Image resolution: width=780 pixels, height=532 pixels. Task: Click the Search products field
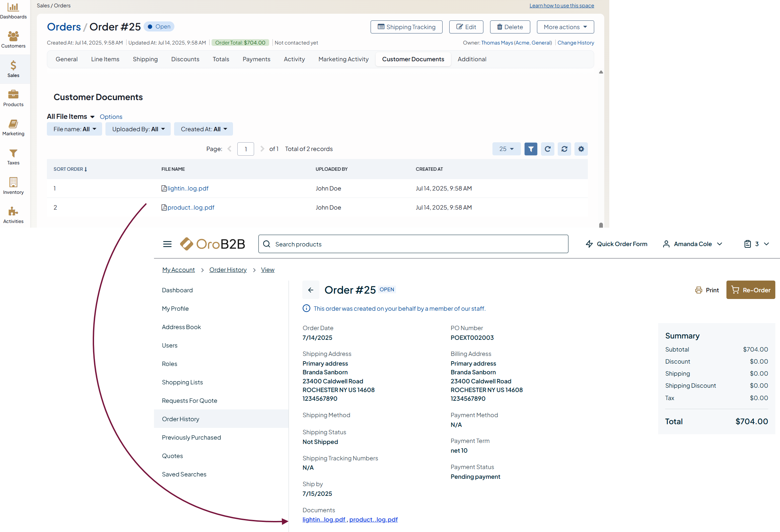pyautogui.click(x=413, y=244)
